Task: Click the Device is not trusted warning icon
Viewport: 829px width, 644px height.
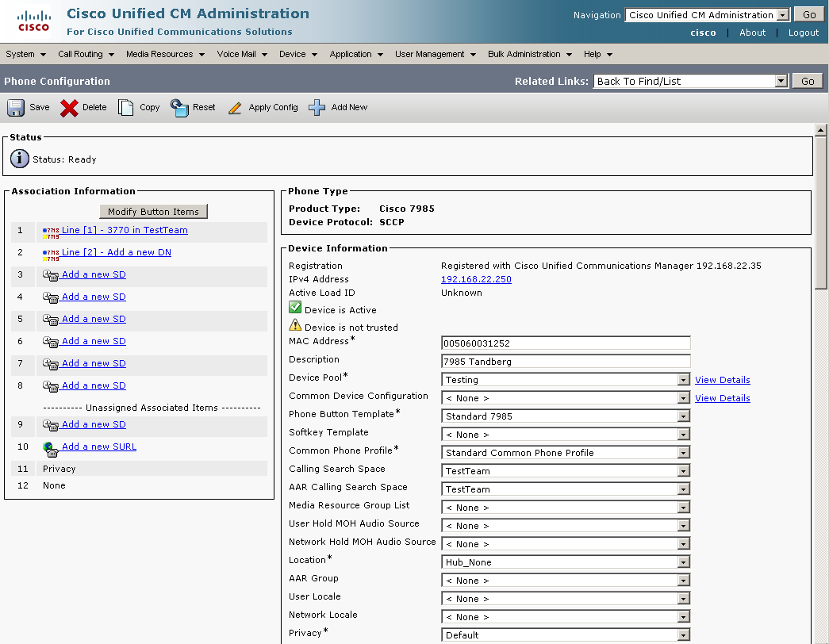Action: [x=295, y=325]
